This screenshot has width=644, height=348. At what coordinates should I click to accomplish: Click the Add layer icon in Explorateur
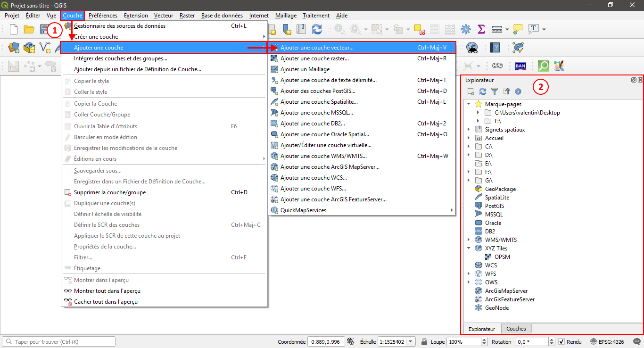(471, 91)
